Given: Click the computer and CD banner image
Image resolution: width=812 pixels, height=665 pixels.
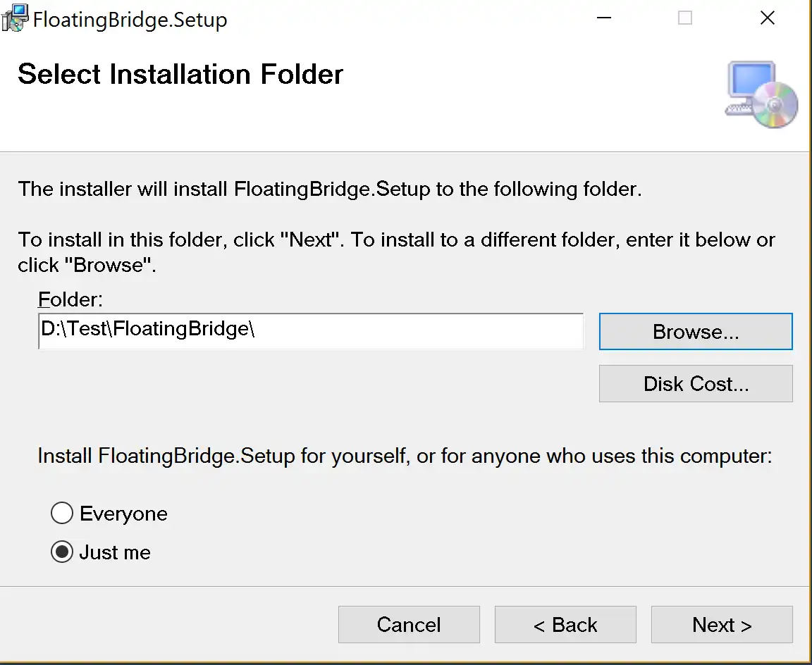Looking at the screenshot, I should coord(761,94).
